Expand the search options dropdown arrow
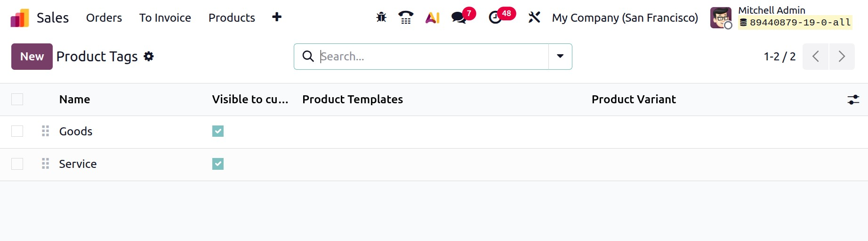This screenshot has width=868, height=241. coord(560,57)
